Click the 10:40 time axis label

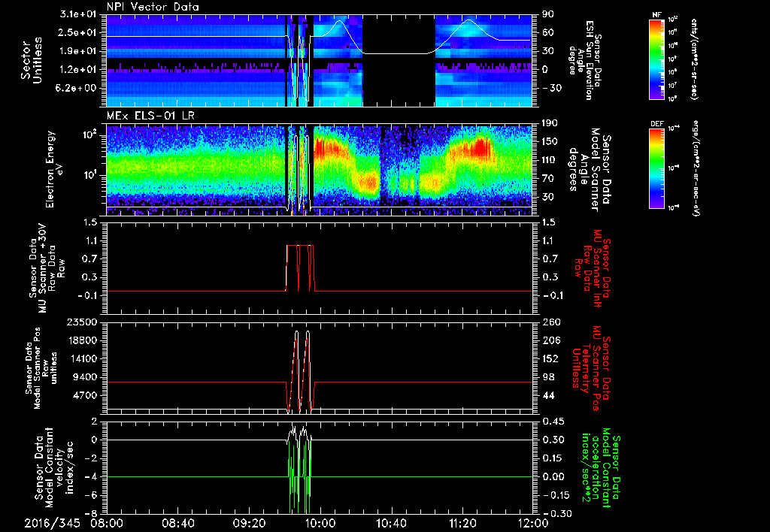[x=391, y=523]
